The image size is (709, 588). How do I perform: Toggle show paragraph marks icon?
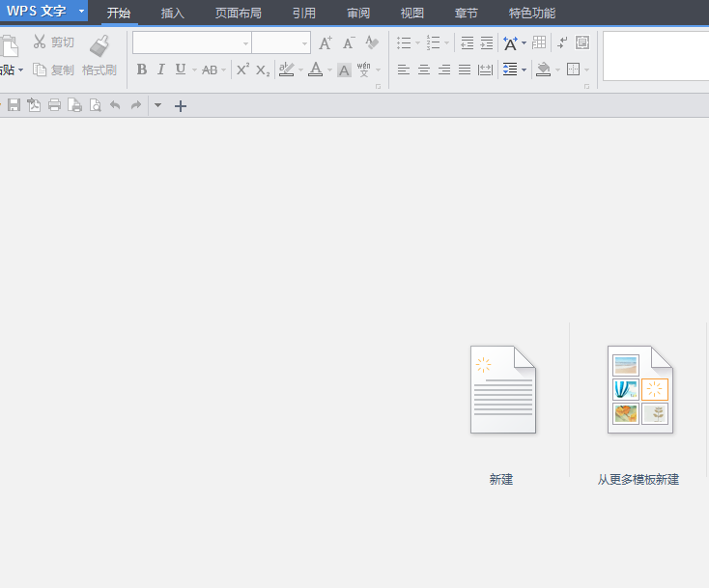tap(562, 42)
